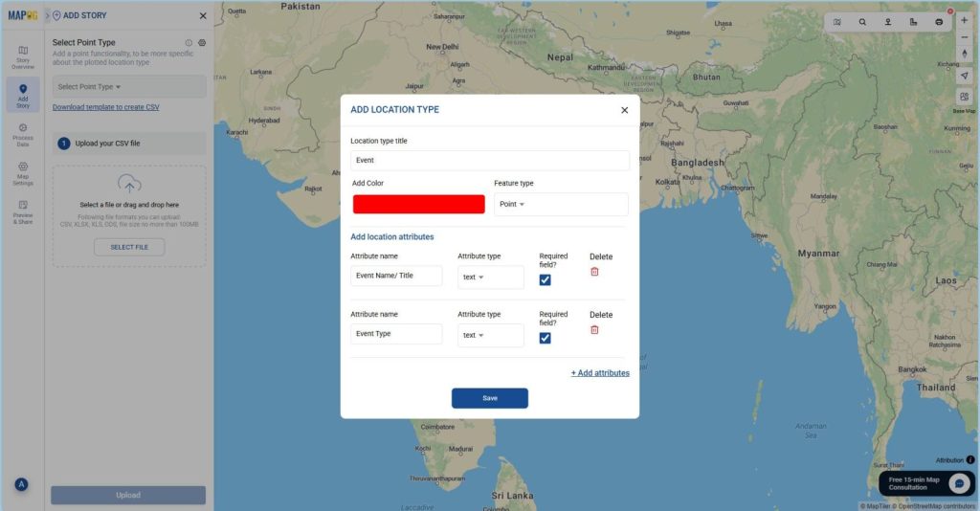Save the new location type

pyautogui.click(x=489, y=398)
